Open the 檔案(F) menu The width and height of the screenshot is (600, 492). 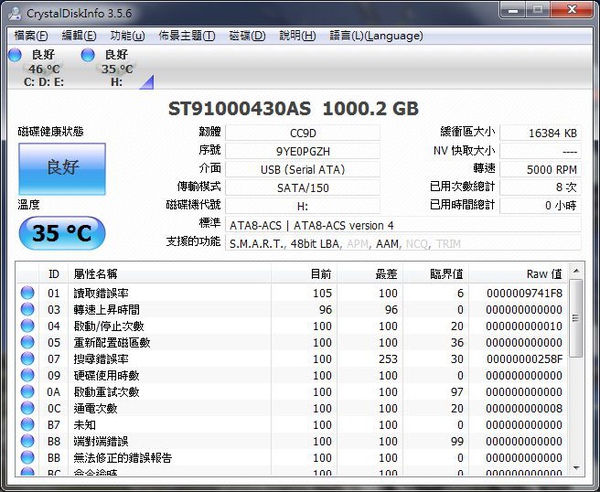point(31,36)
